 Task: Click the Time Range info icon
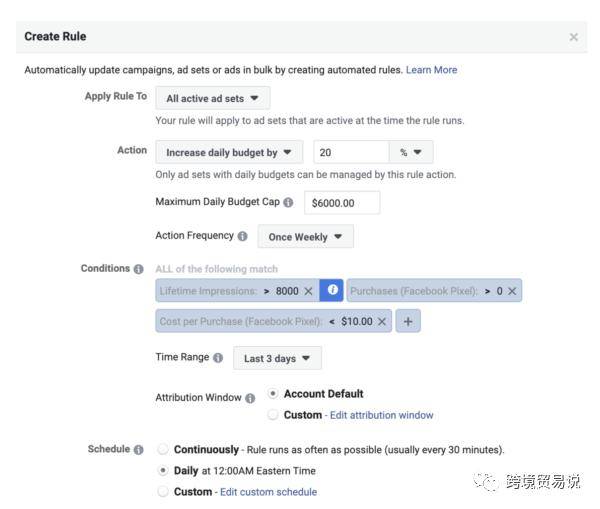[218, 358]
